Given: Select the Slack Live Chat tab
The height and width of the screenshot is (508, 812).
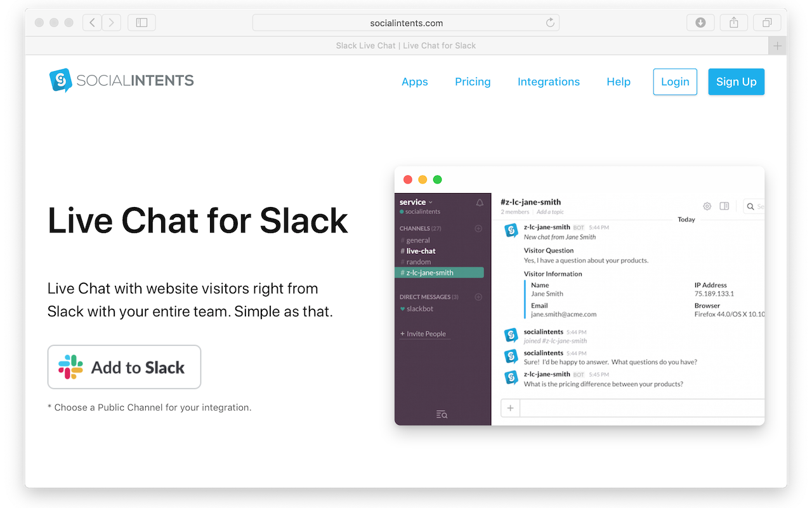Looking at the screenshot, I should coord(406,46).
